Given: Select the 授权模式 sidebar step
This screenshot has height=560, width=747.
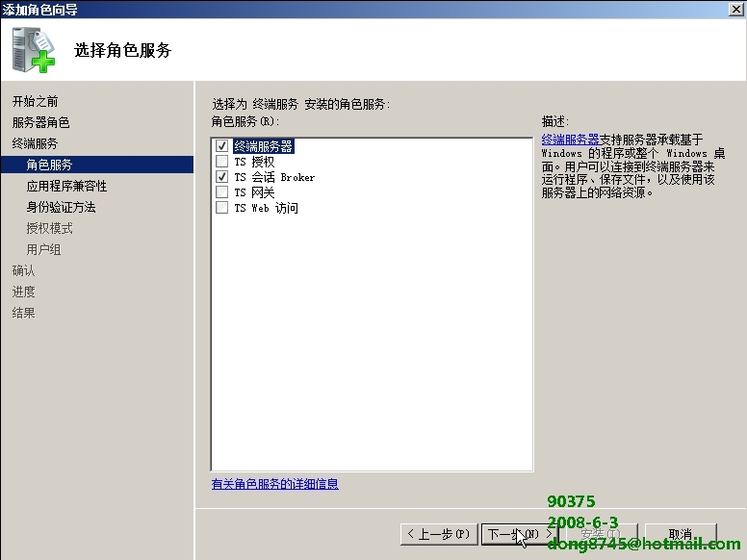Looking at the screenshot, I should [49, 228].
